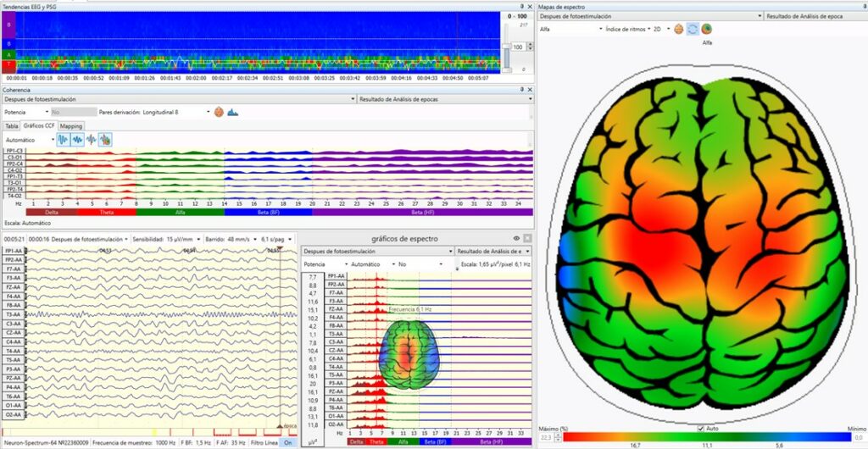Click the Delta band in Coherencia frequency legend

pyautogui.click(x=52, y=212)
